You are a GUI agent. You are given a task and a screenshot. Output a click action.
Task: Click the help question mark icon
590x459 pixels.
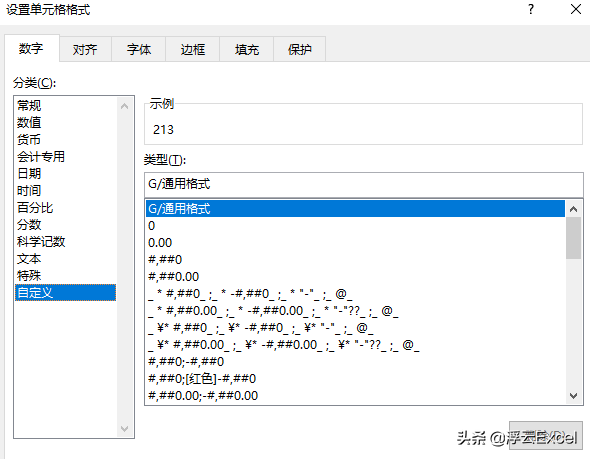531,9
